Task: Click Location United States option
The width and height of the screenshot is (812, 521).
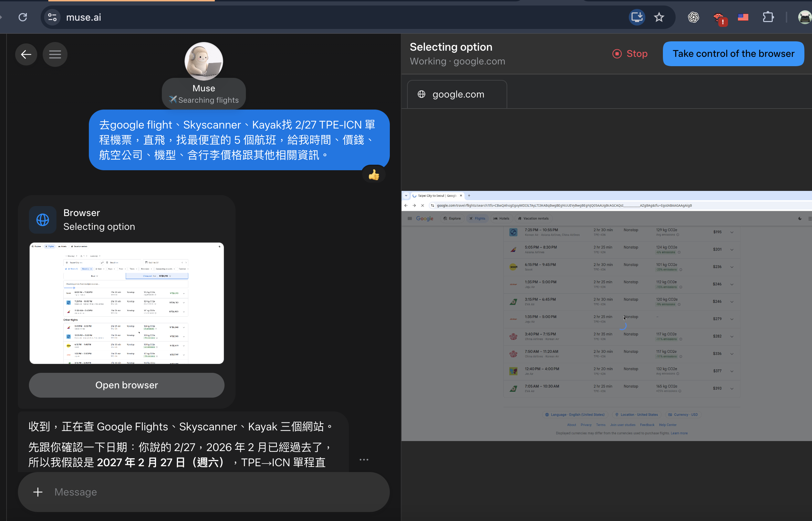Action: [637, 415]
